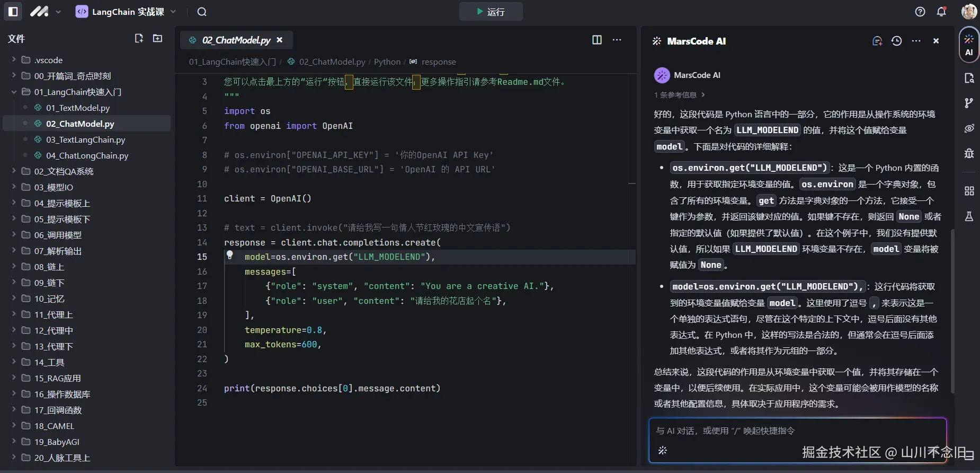Open file 04_ChatLongChain.py
This screenshot has height=473, width=980.
click(87, 155)
